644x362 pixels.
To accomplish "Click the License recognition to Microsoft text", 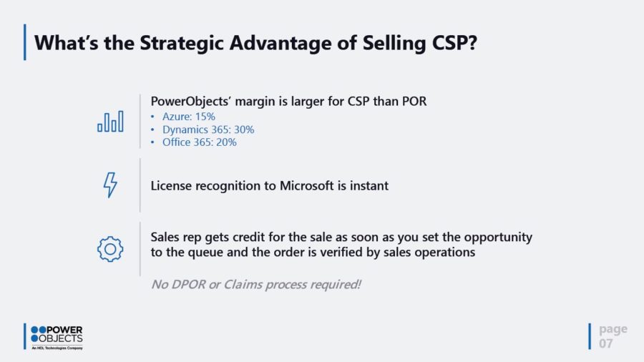I will [270, 186].
